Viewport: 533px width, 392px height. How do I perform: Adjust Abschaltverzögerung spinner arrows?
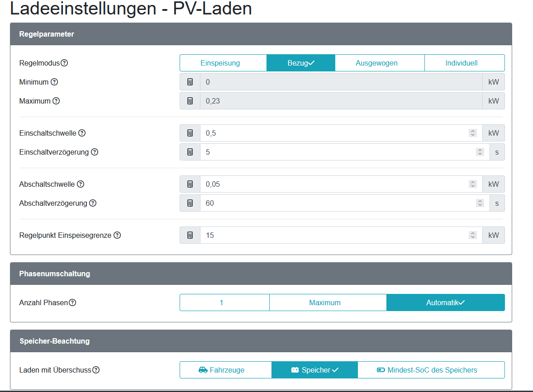[480, 203]
